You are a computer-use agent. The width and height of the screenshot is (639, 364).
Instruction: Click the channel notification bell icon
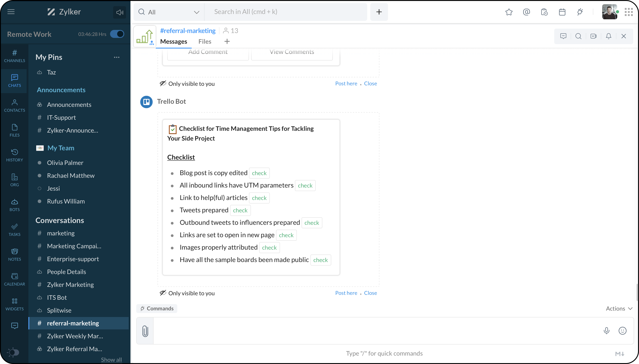point(608,36)
